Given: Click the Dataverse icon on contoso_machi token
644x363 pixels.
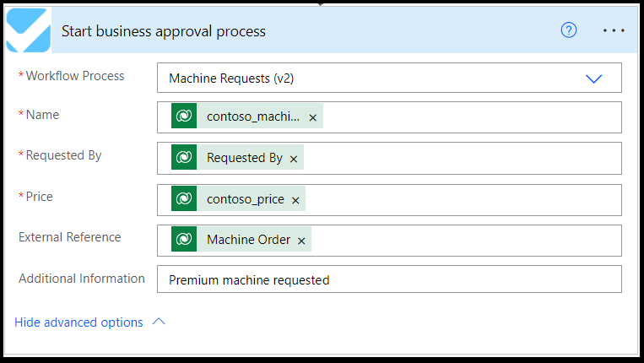Looking at the screenshot, I should [x=184, y=117].
